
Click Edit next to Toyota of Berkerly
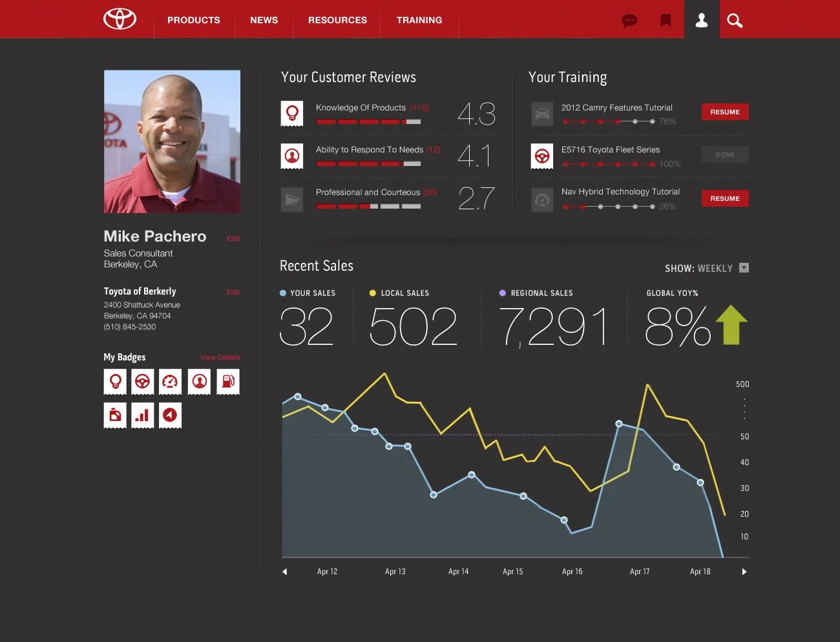click(x=233, y=292)
